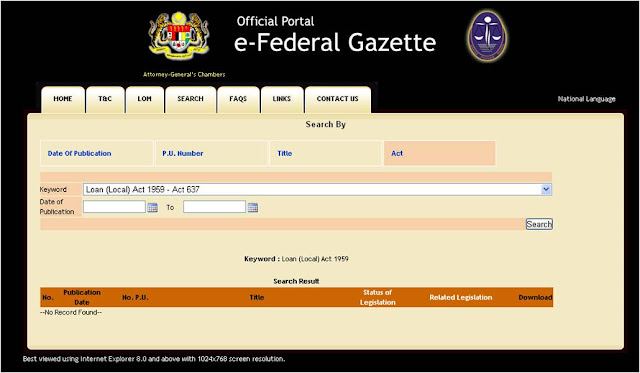Screen dimensions: 640x373
Task: Focus the start publication date field
Action: (x=114, y=206)
